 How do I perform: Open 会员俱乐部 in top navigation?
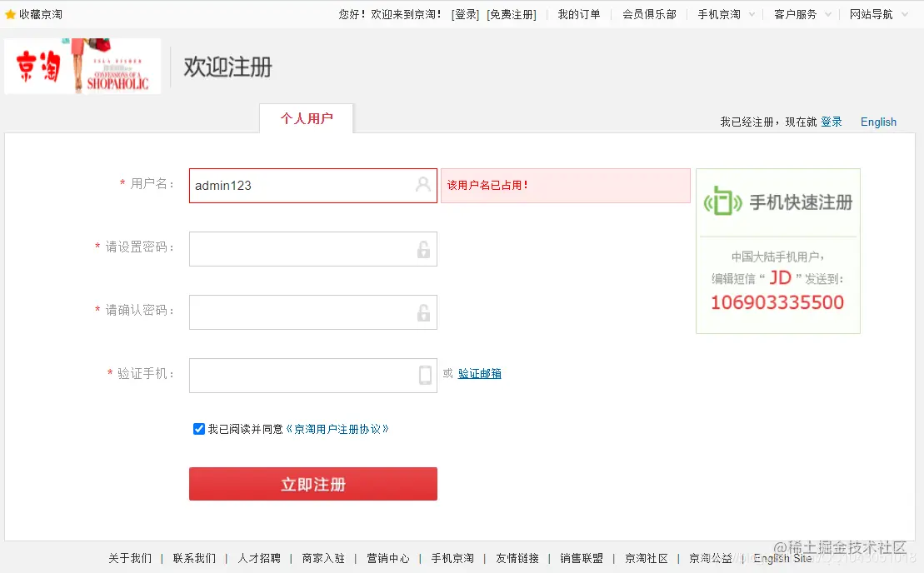649,14
